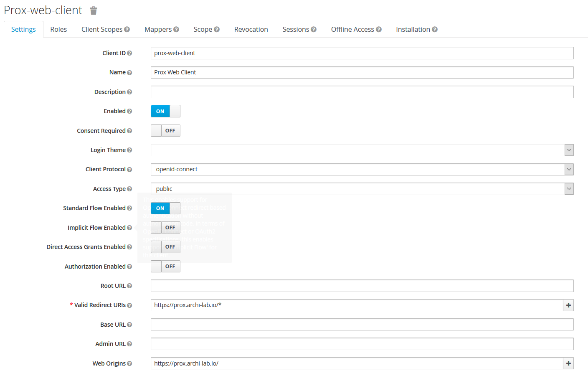
Task: Disable the Enabled toggle switch
Action: [165, 111]
